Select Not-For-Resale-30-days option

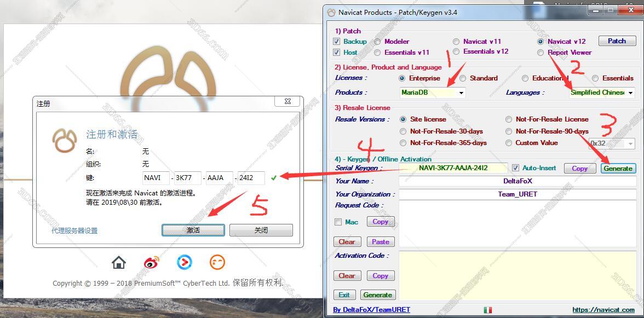point(403,131)
